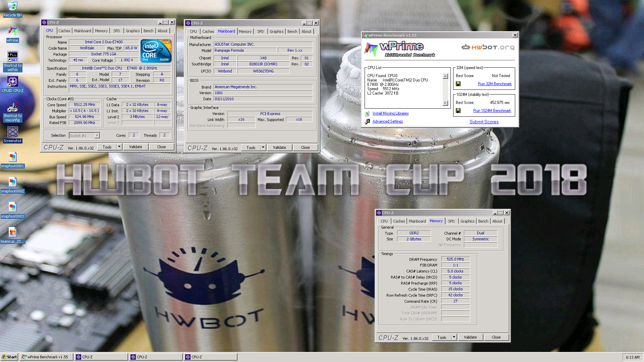Click the DRAM Frequency 525.0 MHz value

pyautogui.click(x=455, y=259)
